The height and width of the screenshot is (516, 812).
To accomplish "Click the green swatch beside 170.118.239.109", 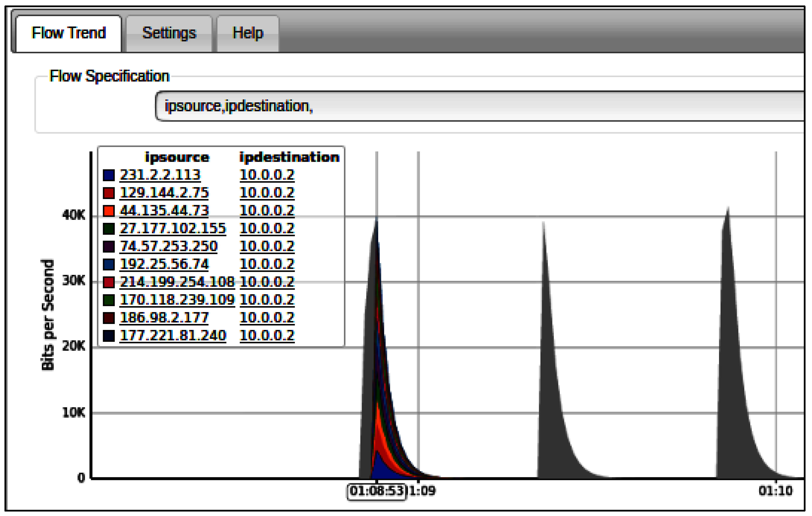I will point(109,300).
